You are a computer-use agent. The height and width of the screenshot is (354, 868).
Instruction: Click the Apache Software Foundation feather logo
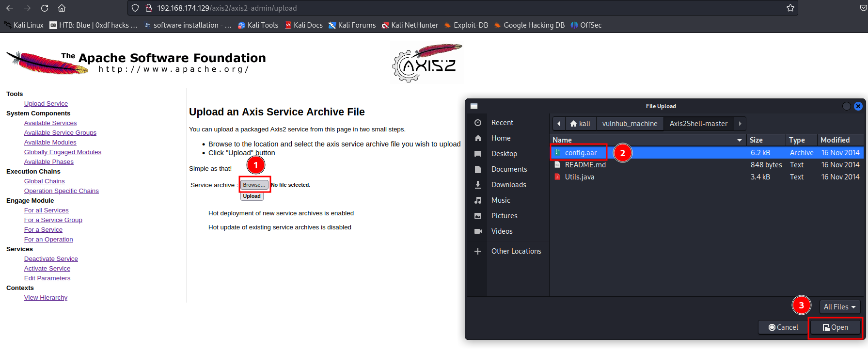136,63
